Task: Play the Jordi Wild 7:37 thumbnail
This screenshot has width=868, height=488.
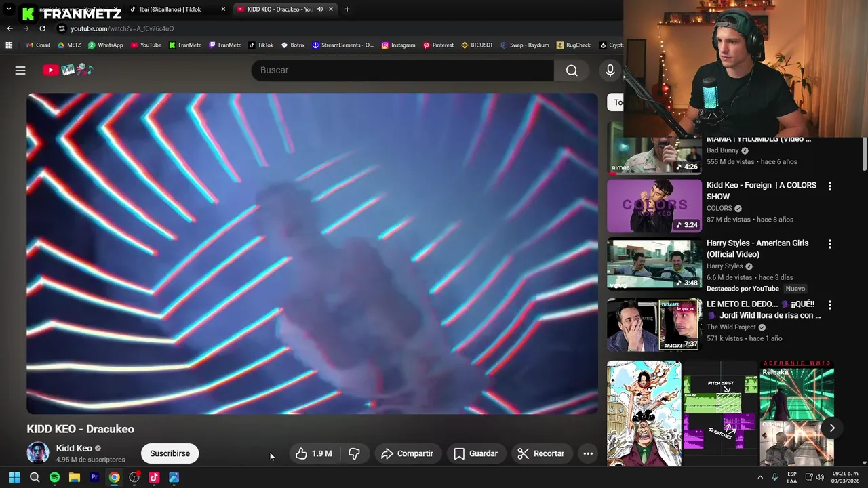Action: pyautogui.click(x=654, y=325)
